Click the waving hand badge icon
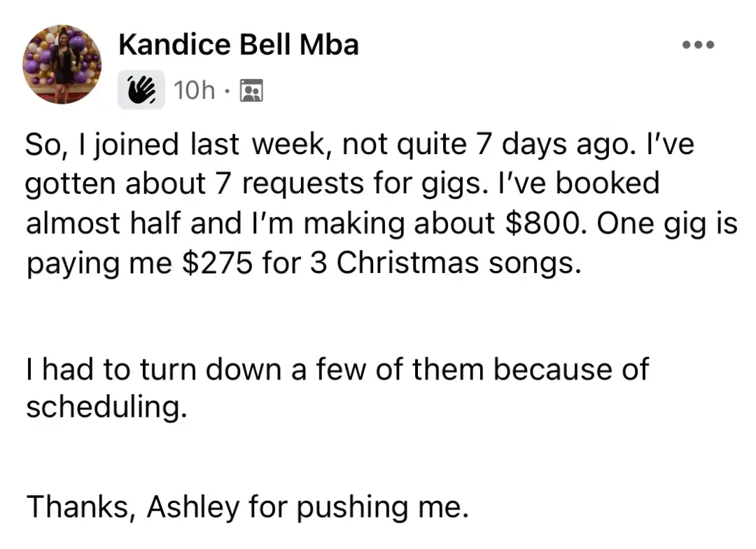The width and height of the screenshot is (756, 549). (x=141, y=90)
